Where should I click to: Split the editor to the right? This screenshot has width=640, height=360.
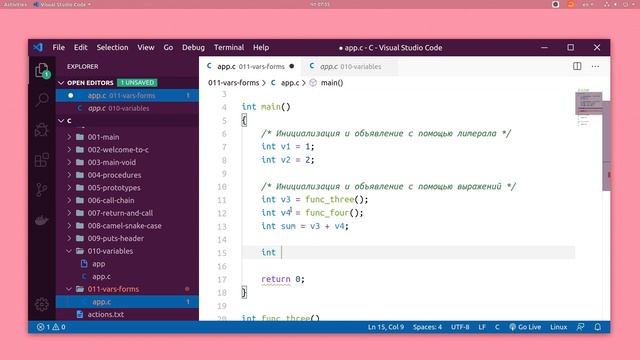click(577, 66)
